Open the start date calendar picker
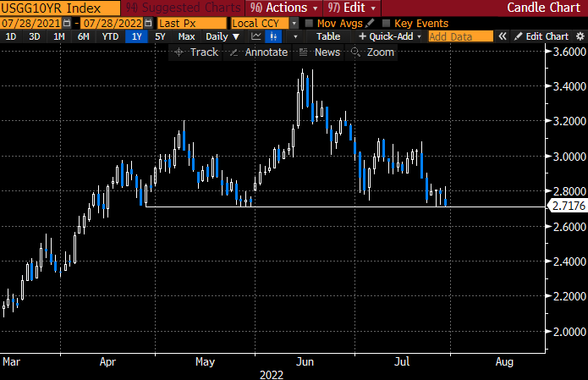The width and height of the screenshot is (588, 380). click(x=67, y=23)
